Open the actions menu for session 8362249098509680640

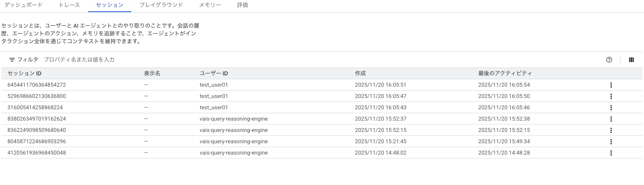click(x=611, y=130)
